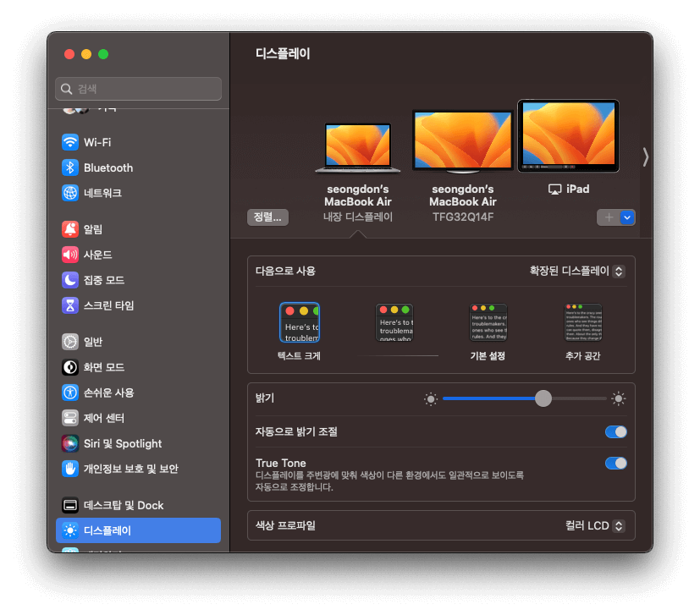The width and height of the screenshot is (700, 615).
Task: Open the 제어 센터 icon
Action: pos(70,418)
